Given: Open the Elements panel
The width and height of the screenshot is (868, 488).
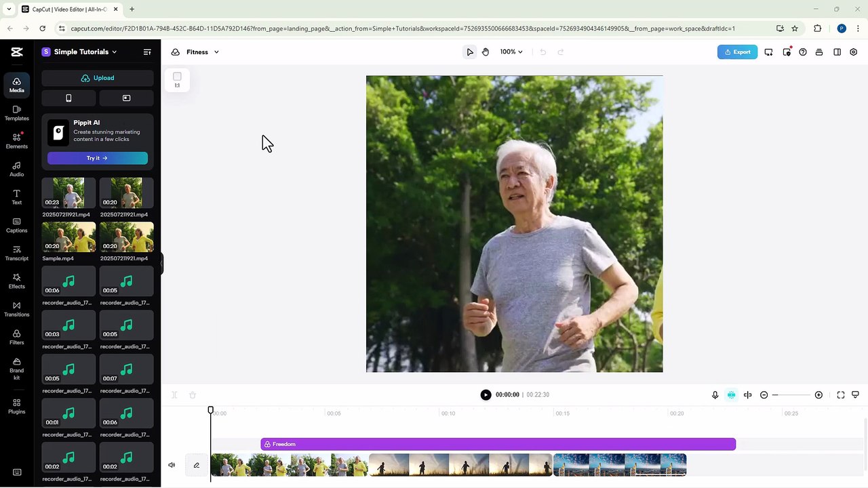Looking at the screenshot, I should click(16, 141).
